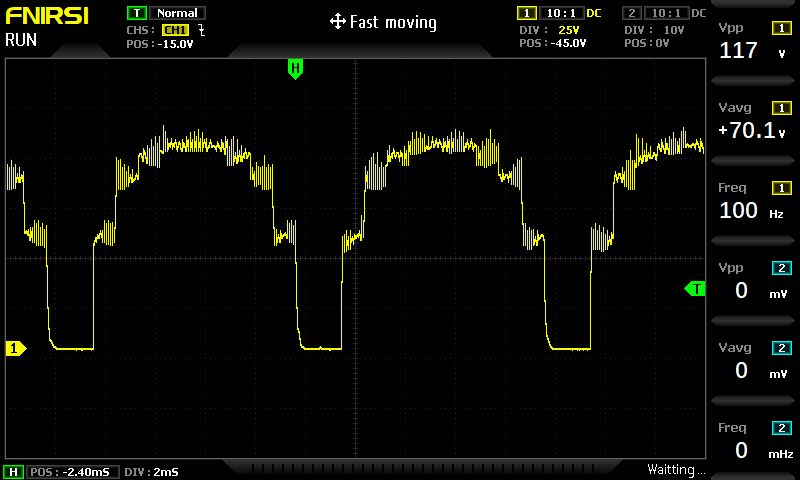Click the green T trigger mode badge

137,13
